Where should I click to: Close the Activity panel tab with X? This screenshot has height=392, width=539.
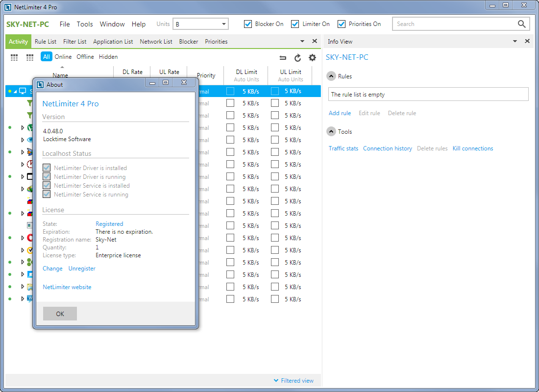[x=315, y=41]
